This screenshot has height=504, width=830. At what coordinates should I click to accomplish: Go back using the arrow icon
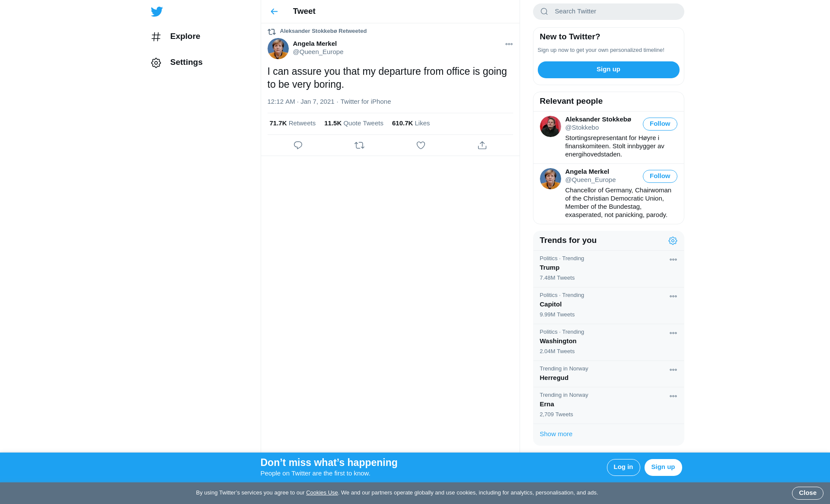point(274,12)
